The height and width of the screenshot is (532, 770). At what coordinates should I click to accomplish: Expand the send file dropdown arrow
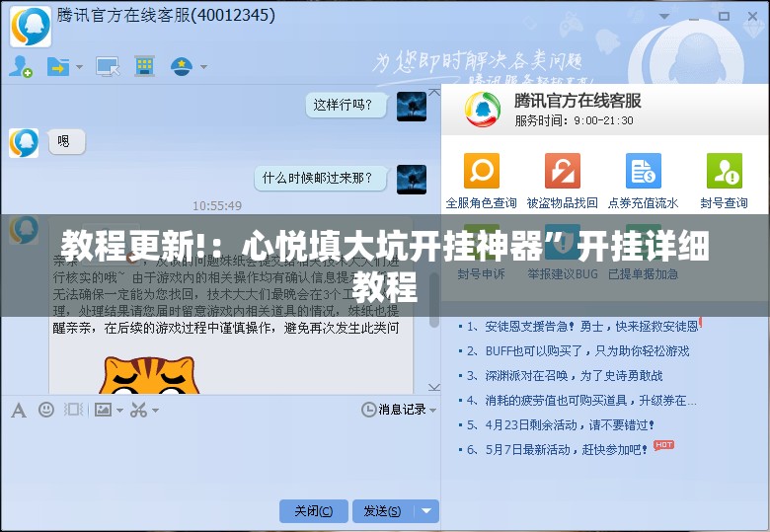pyautogui.click(x=79, y=67)
